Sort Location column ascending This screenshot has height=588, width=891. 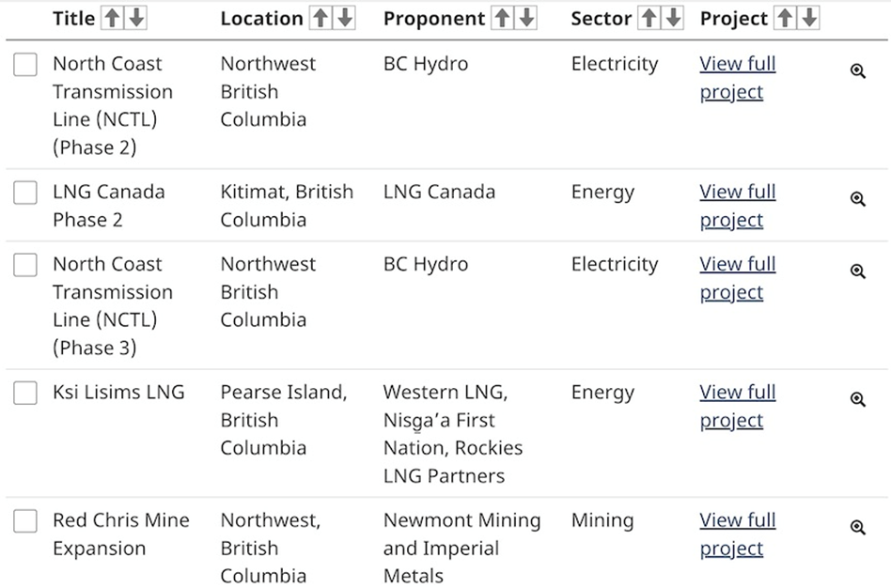320,18
